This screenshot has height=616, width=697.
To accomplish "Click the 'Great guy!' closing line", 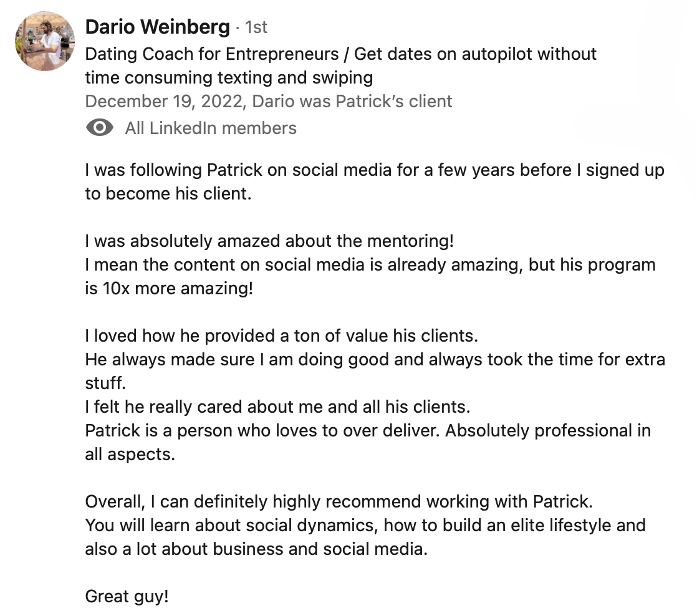I will [x=127, y=597].
